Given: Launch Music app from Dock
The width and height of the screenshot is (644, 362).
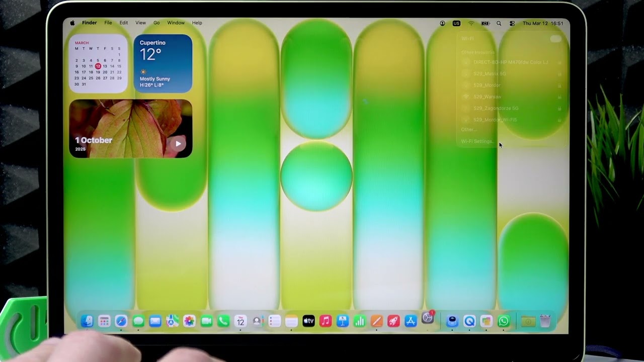Looking at the screenshot, I should click(x=326, y=321).
